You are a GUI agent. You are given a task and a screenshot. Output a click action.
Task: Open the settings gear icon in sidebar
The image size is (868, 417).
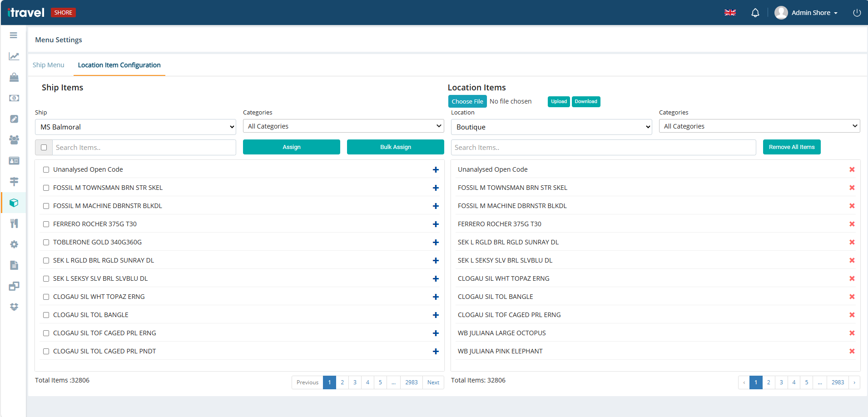pos(14,244)
